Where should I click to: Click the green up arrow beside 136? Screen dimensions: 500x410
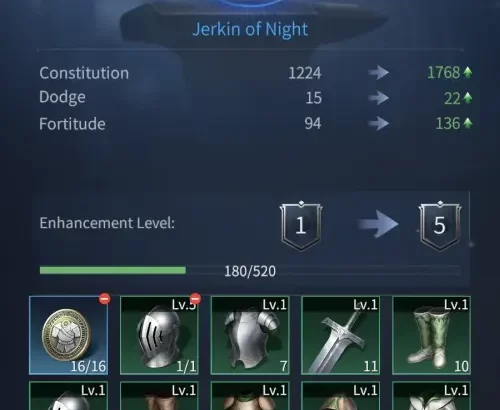(468, 123)
